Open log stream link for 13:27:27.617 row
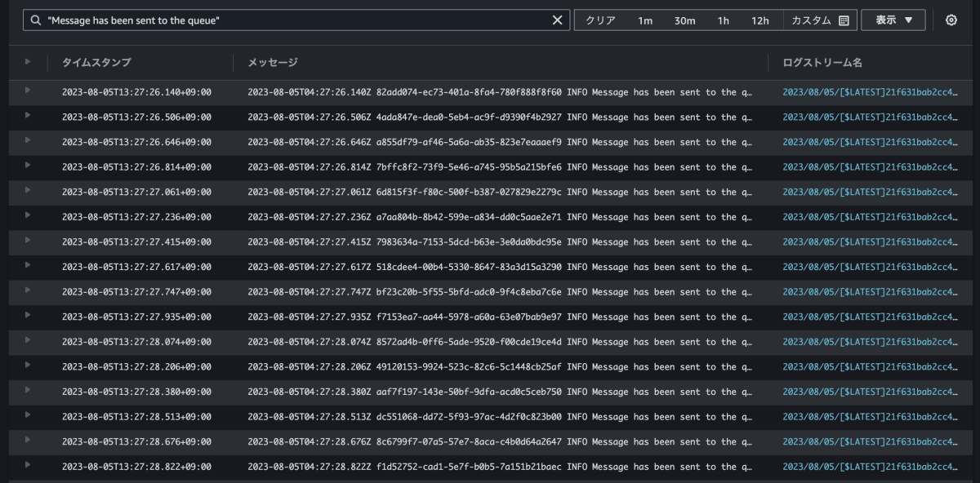This screenshot has width=980, height=483. 871,267
